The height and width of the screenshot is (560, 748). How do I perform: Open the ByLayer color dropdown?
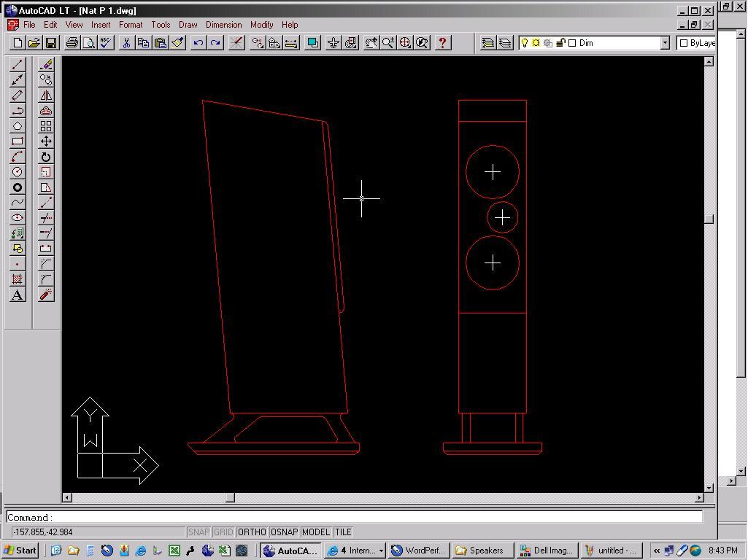click(x=696, y=43)
